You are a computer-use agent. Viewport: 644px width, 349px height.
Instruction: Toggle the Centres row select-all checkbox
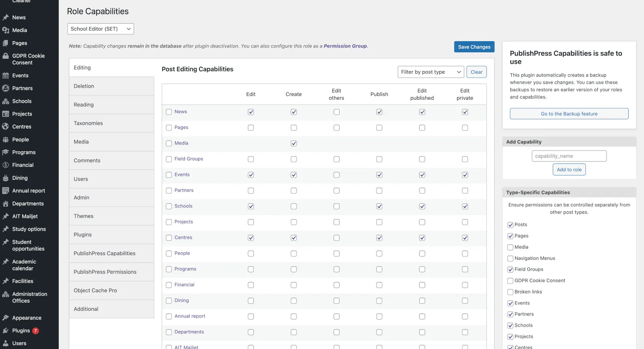(x=169, y=238)
